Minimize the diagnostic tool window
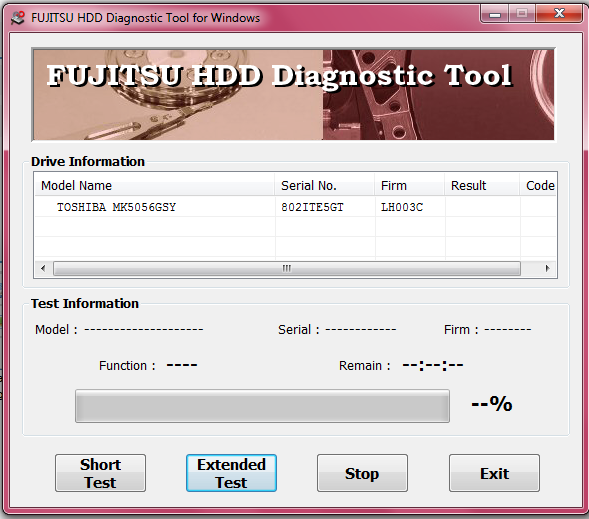Image resolution: width=589 pixels, height=519 pixels. tap(494, 14)
